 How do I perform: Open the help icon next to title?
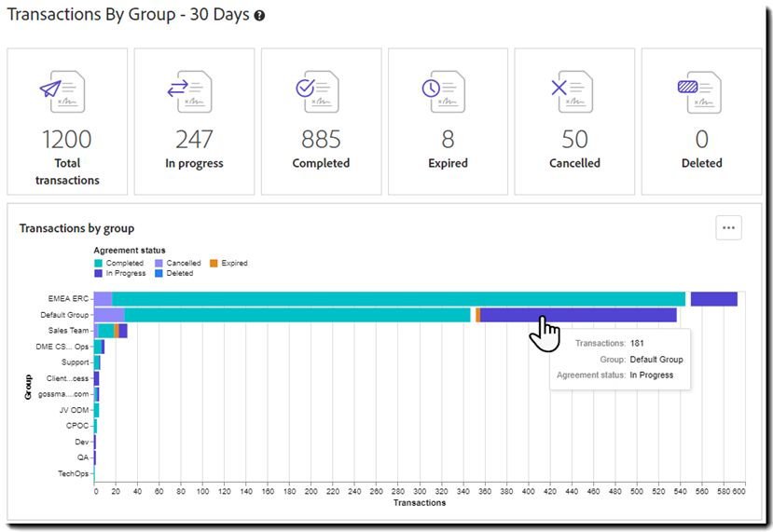click(259, 16)
